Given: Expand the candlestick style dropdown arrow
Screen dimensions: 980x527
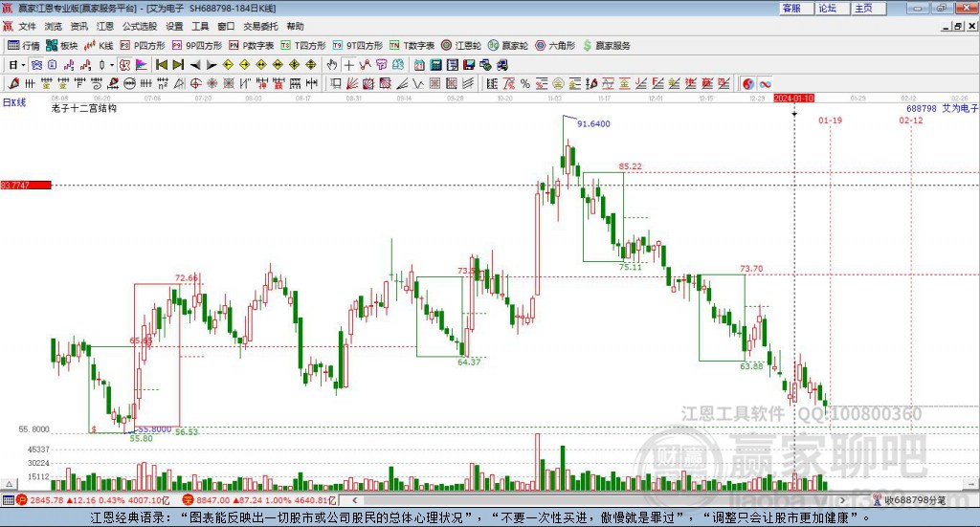Looking at the screenshot, I should pos(111,65).
